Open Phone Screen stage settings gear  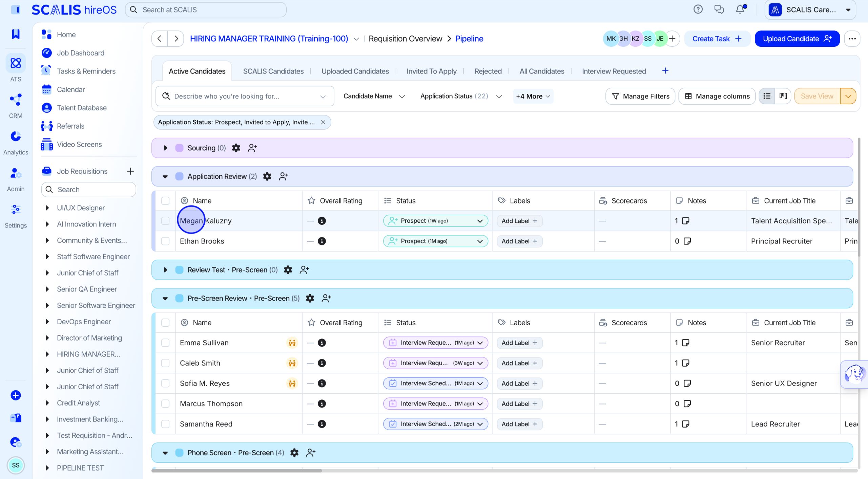(294, 453)
